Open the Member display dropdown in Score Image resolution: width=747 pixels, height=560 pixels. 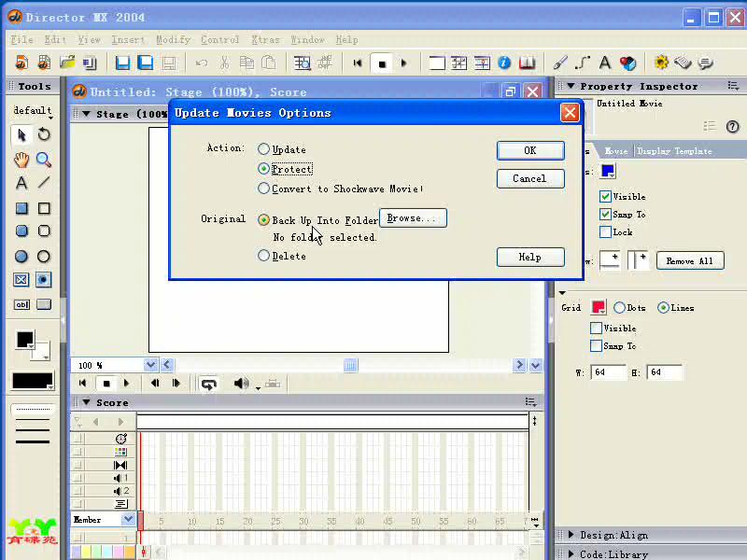coord(128,519)
